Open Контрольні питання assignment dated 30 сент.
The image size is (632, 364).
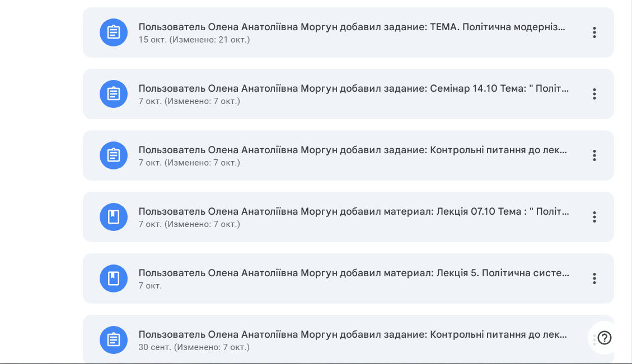click(353, 334)
